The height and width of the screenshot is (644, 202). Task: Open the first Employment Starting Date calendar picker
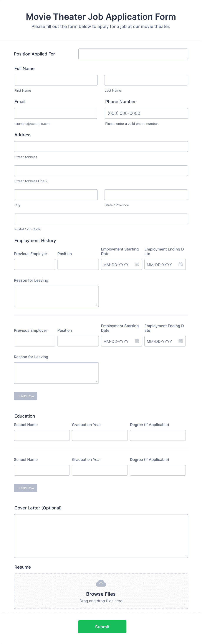[137, 264]
